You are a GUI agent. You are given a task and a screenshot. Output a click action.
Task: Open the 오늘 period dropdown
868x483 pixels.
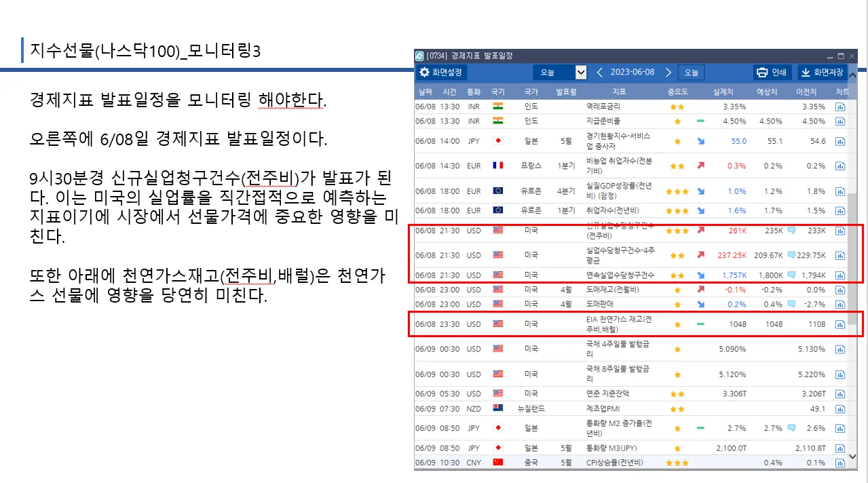coord(560,72)
